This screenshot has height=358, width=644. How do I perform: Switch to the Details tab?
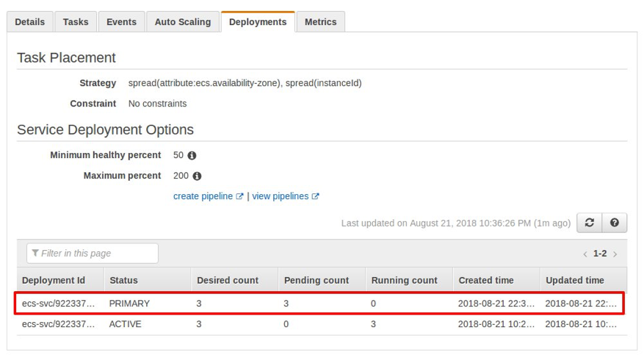point(30,22)
